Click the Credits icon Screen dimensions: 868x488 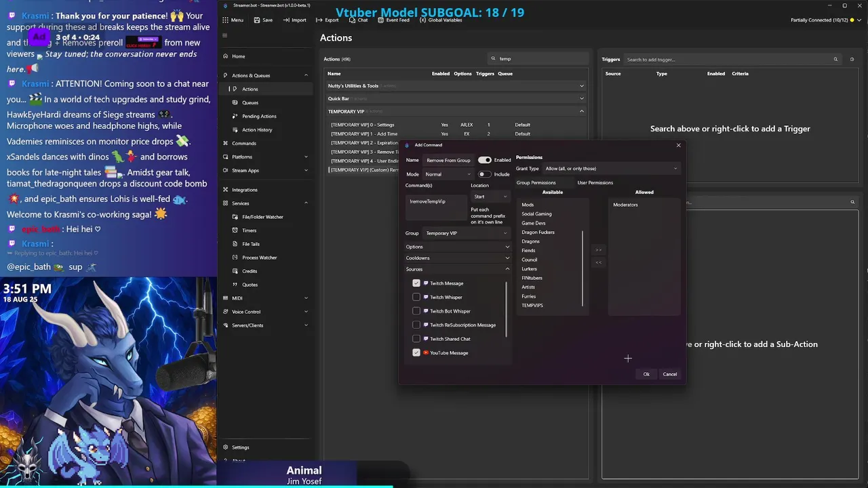point(235,271)
